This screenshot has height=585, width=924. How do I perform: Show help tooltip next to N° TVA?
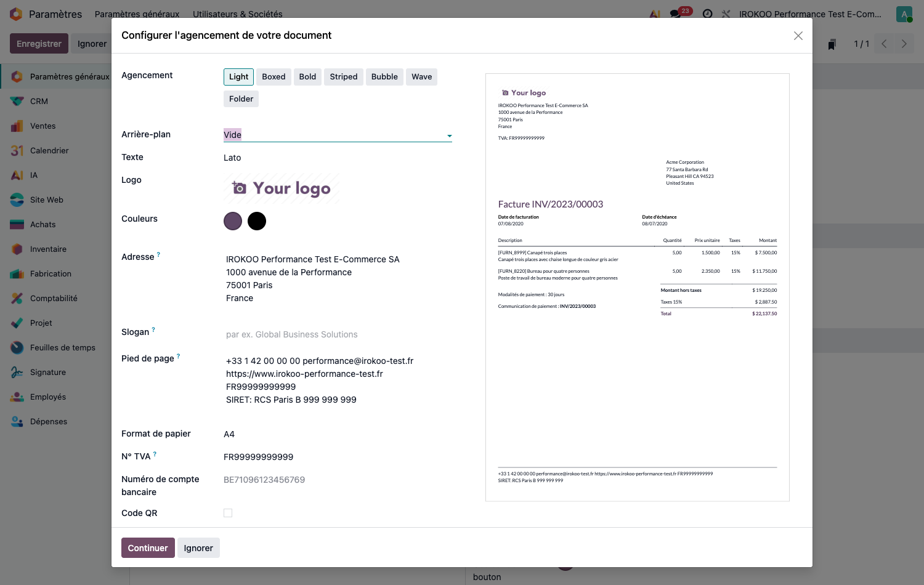(155, 454)
